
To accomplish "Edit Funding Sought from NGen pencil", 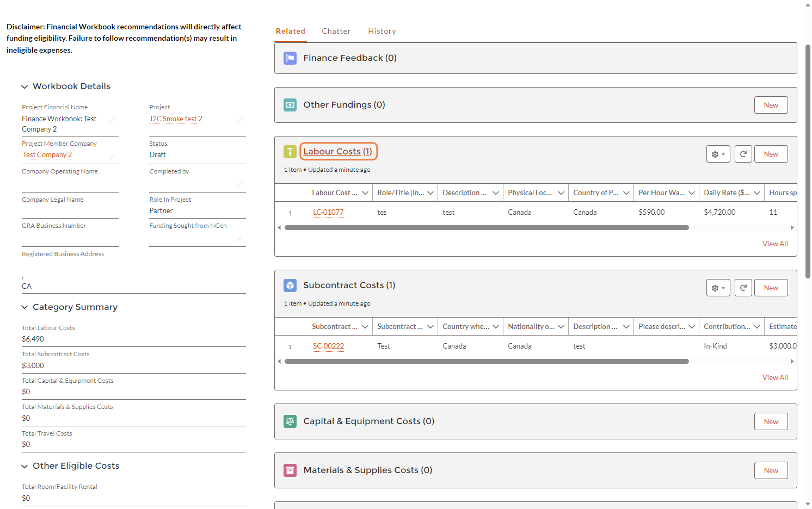I will 239,239.
